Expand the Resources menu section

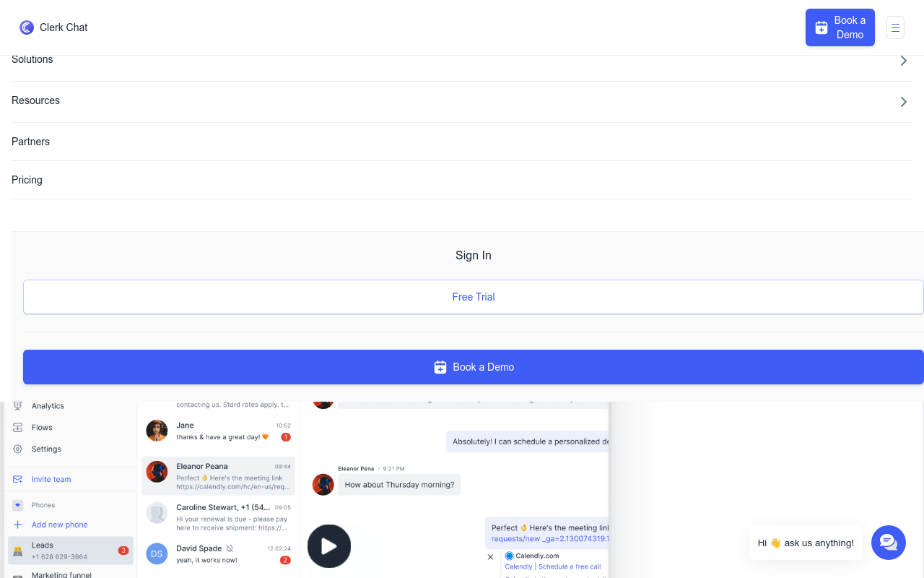35,100
